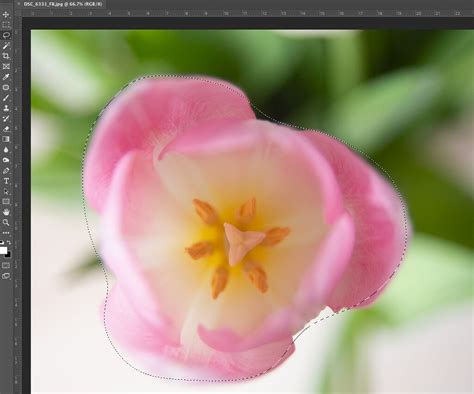
Task: Open the white foreground color swatch
Action: tap(3, 250)
